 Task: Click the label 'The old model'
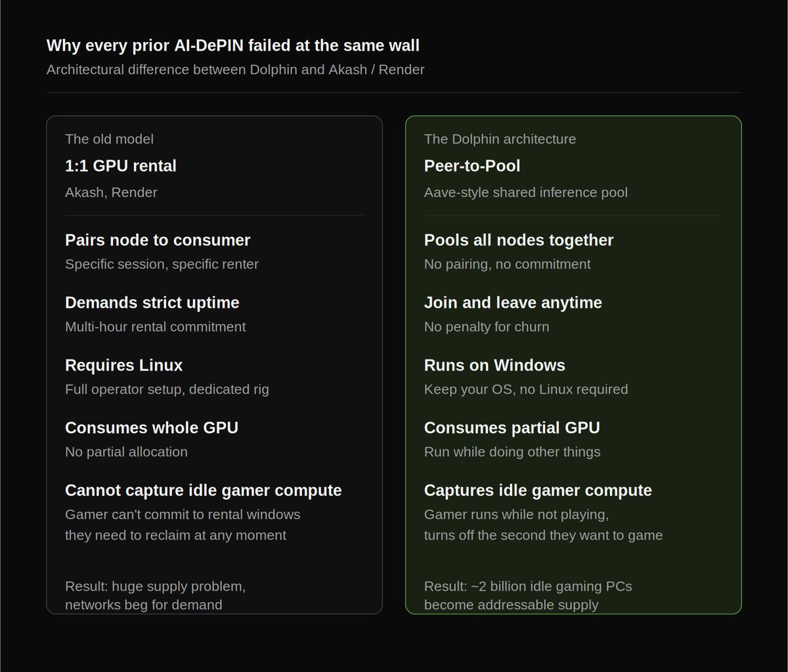point(109,139)
